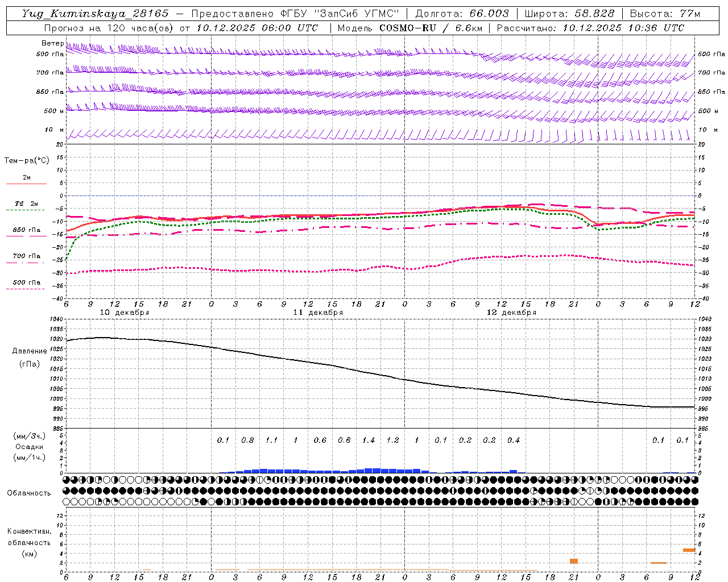Click the '11 декабря' date label

318,313
